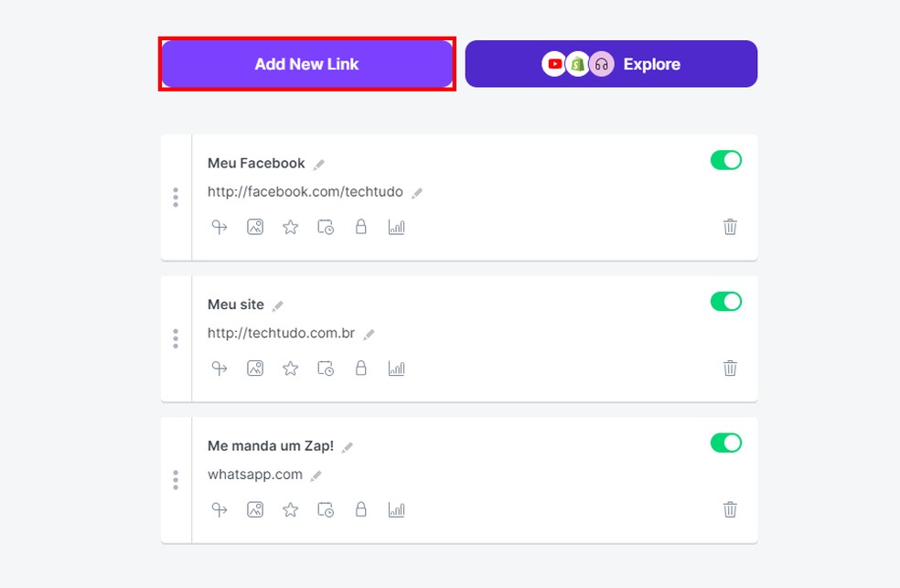Open the schedule icon for Meu Facebook
This screenshot has width=900, height=588.
pyautogui.click(x=326, y=227)
